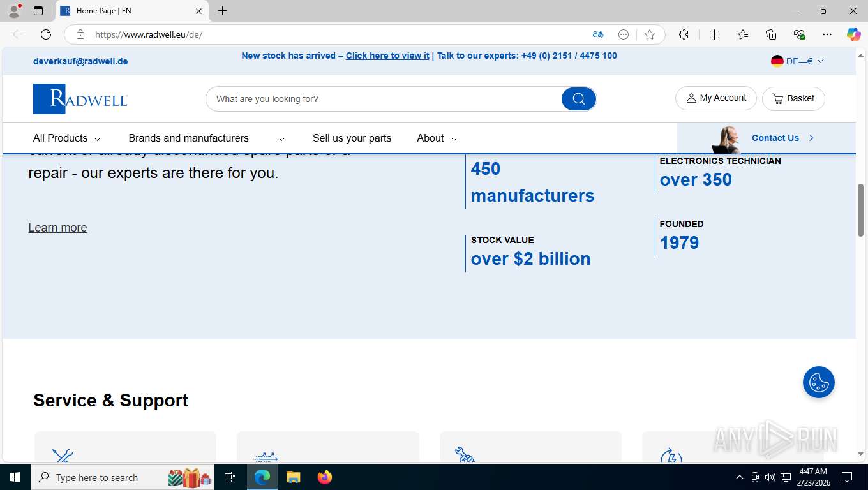The image size is (868, 490).
Task: Expand Brands and manufacturers chevron
Action: tap(281, 138)
